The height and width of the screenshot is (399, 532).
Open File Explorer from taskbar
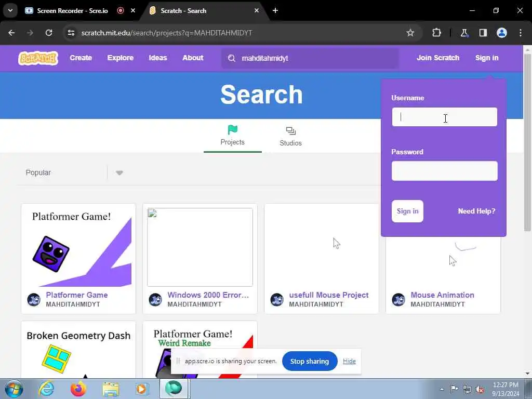(x=111, y=389)
